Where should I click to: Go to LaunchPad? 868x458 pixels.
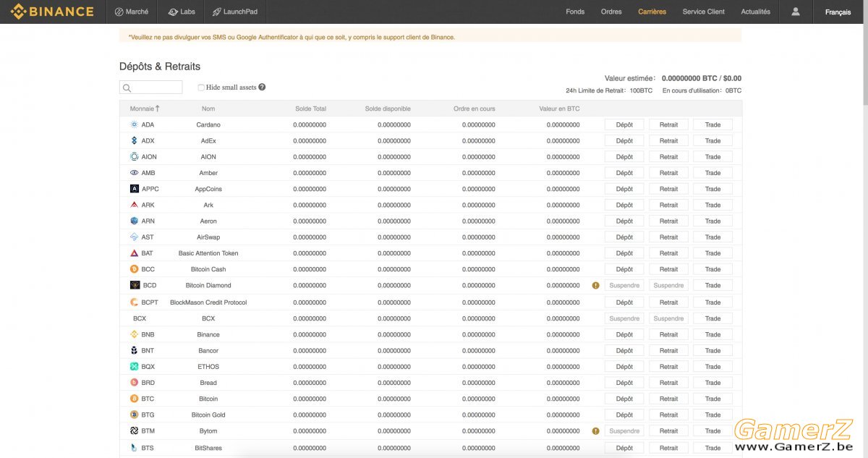click(x=235, y=12)
